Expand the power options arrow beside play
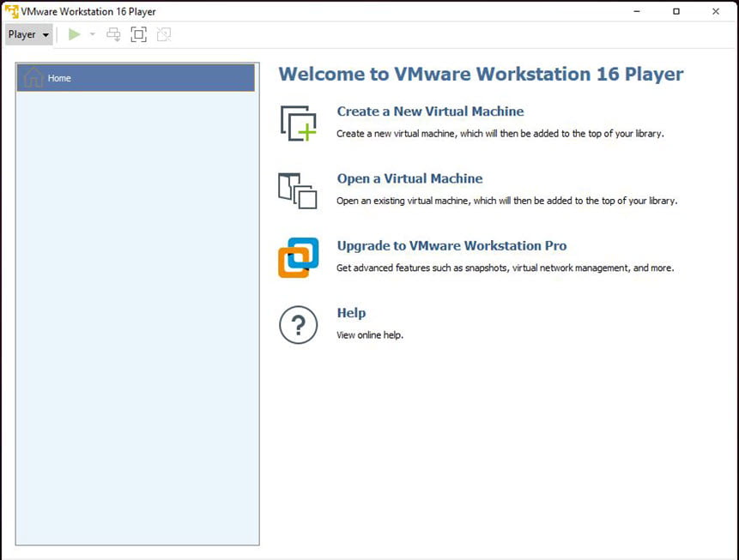The height and width of the screenshot is (560, 739). click(93, 34)
